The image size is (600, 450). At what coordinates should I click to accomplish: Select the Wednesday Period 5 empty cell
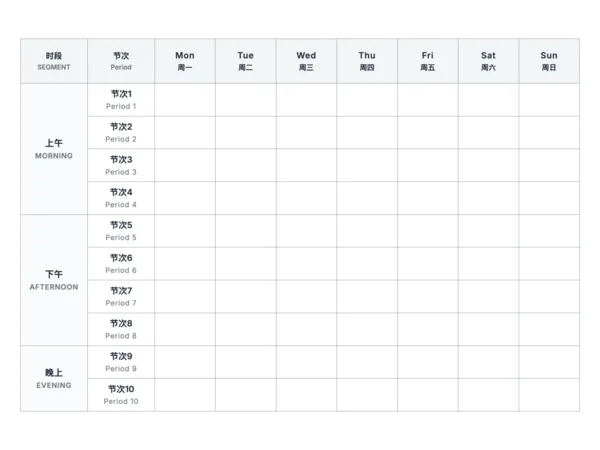306,231
